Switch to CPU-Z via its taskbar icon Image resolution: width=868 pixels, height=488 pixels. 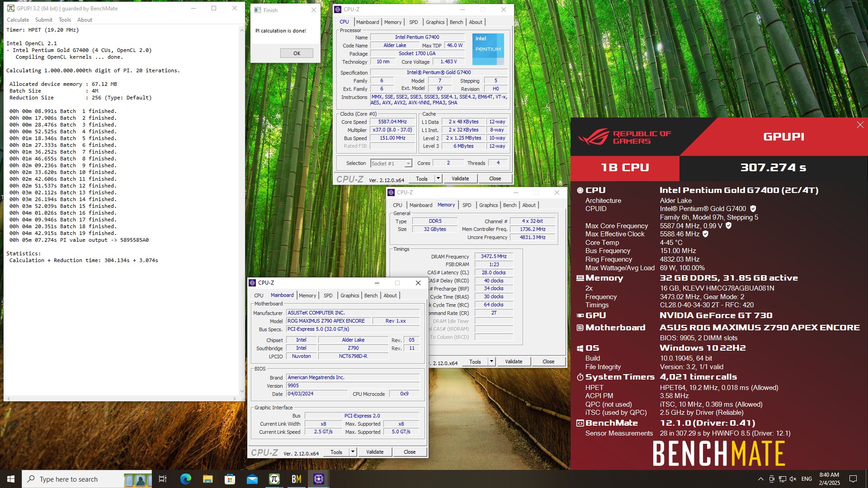(x=319, y=479)
